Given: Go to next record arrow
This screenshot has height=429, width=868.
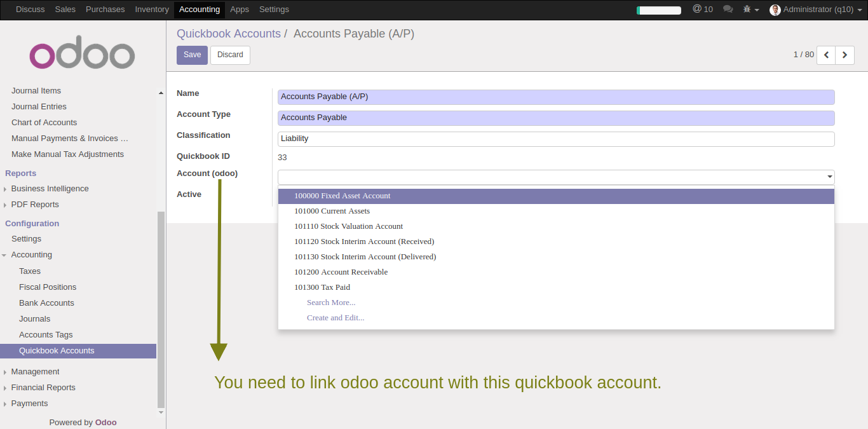Looking at the screenshot, I should point(844,55).
